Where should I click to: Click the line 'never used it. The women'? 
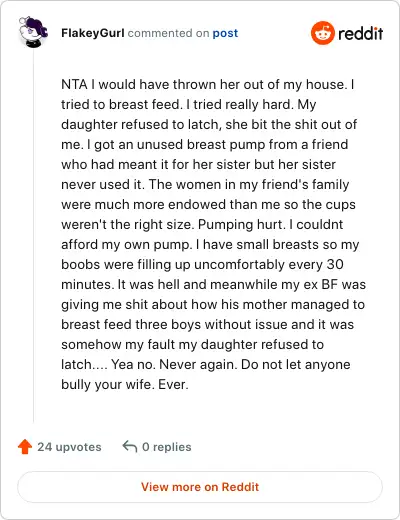tap(205, 184)
